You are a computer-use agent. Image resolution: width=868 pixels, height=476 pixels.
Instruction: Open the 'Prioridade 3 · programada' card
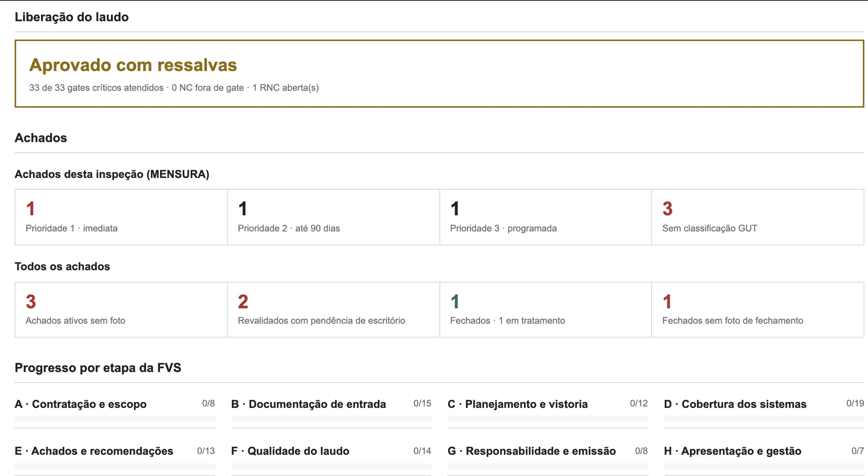(x=545, y=217)
